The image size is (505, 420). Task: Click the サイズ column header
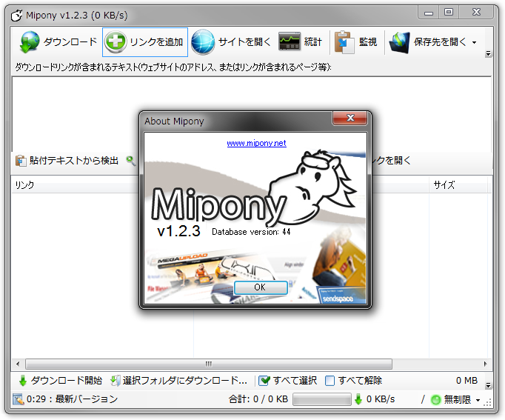tap(458, 185)
